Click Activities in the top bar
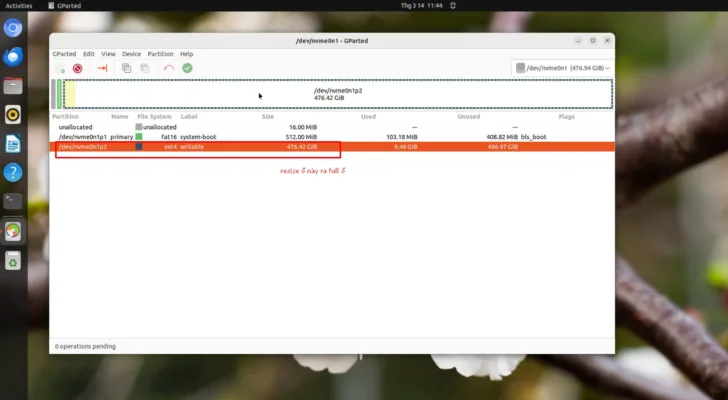Viewport: 728px width, 400px height. point(19,6)
